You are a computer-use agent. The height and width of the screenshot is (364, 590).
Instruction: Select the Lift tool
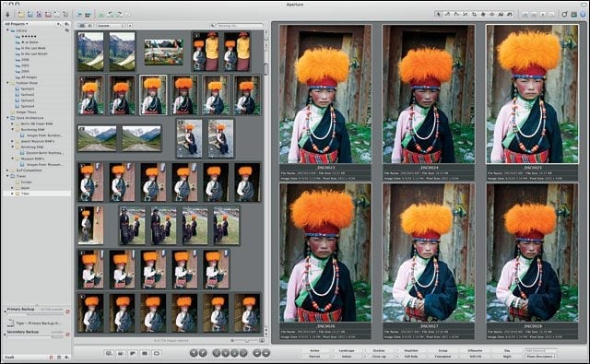501,15
